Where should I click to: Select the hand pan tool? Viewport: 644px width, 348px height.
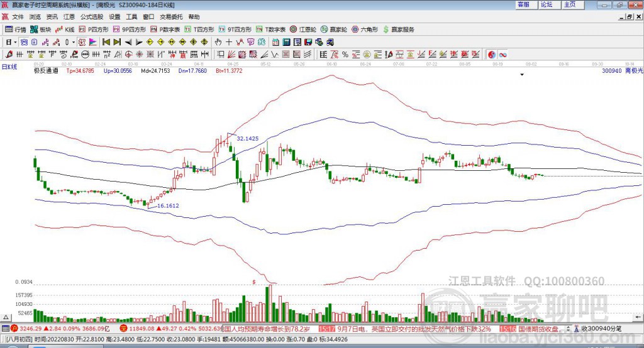pyautogui.click(x=218, y=42)
